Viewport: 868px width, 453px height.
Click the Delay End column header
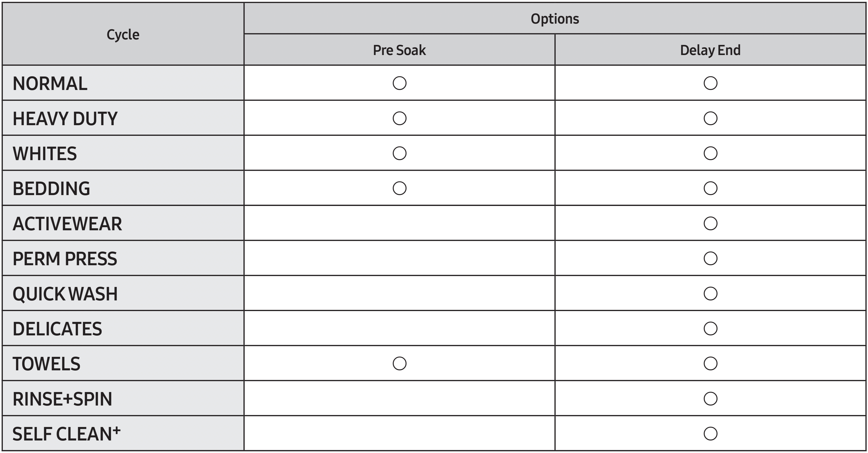point(710,50)
